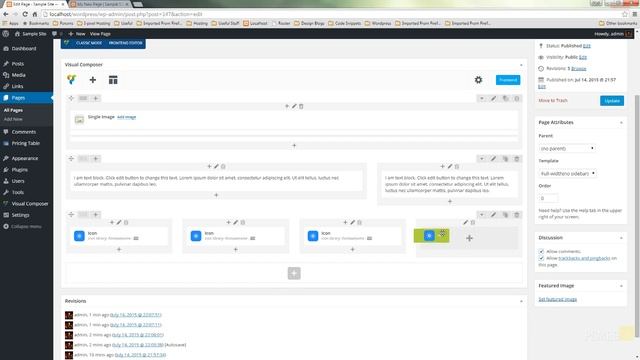Collapse the Discussion panel

click(621, 238)
